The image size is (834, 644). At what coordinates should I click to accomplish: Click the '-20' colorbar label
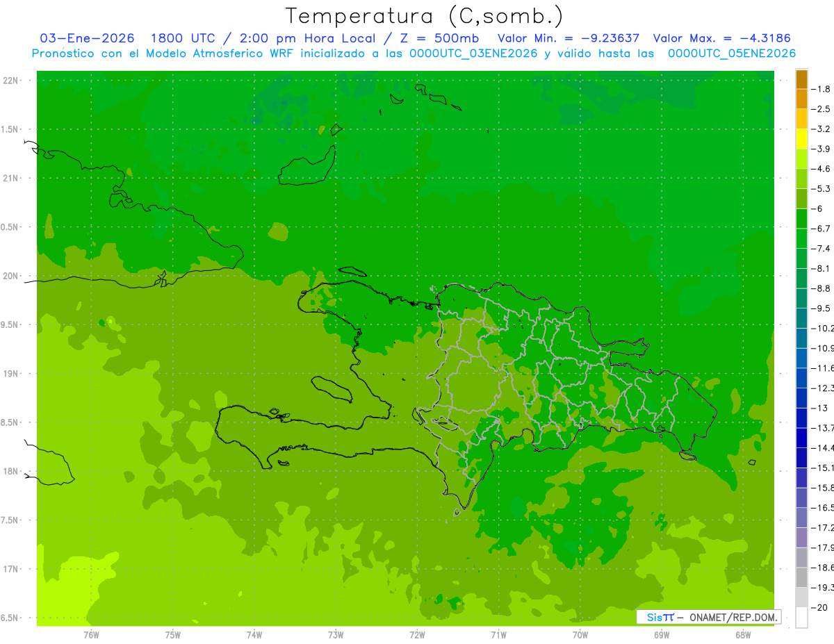(x=819, y=607)
